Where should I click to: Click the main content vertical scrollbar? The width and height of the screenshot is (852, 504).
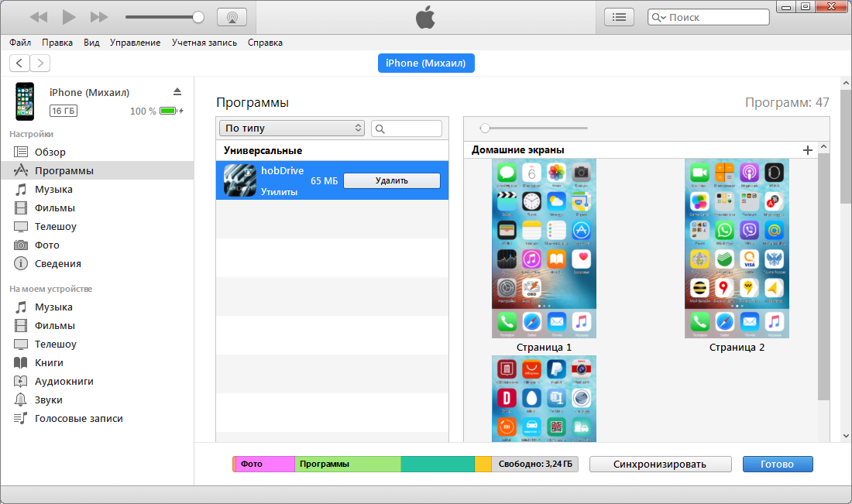pos(846,146)
